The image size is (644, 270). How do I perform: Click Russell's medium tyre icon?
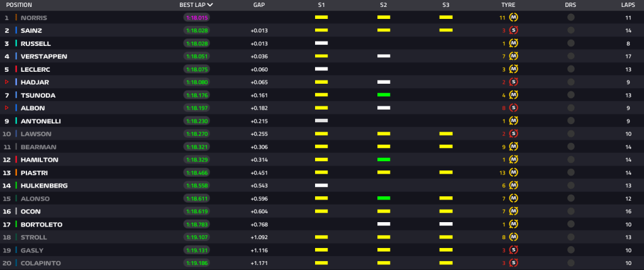[513, 43]
